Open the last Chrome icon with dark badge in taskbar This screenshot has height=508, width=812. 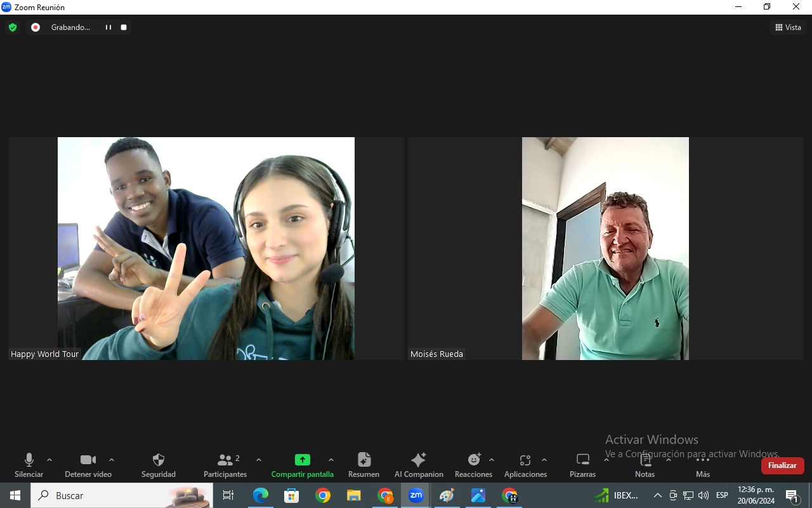(509, 495)
